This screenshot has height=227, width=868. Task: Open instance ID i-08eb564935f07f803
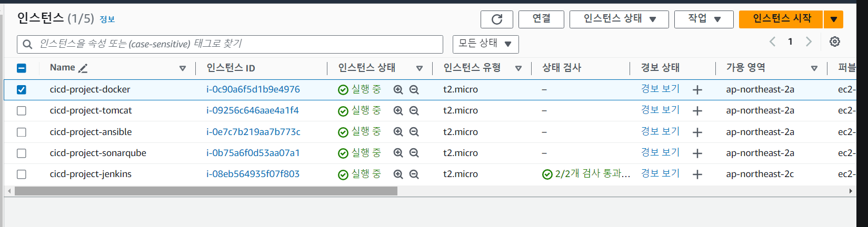tap(253, 174)
